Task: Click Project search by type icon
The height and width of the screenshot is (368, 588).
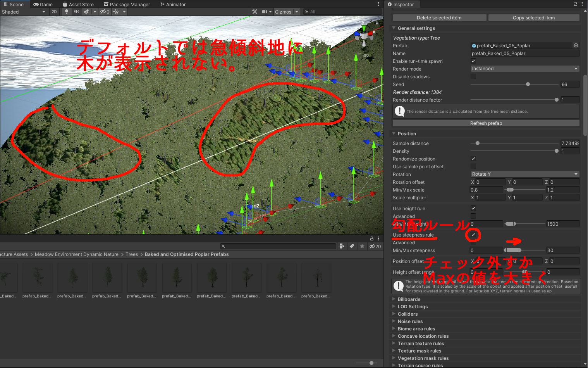Action: click(342, 246)
